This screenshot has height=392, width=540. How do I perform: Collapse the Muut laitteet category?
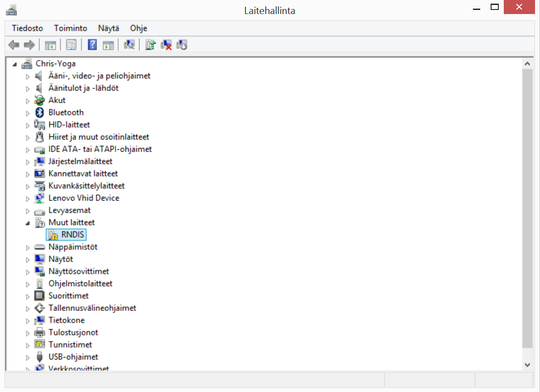pos(28,222)
